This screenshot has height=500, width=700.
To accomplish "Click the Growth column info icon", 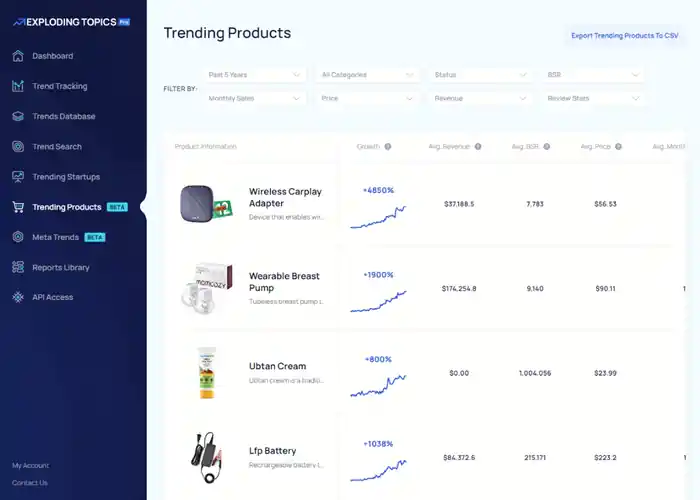I will click(388, 146).
